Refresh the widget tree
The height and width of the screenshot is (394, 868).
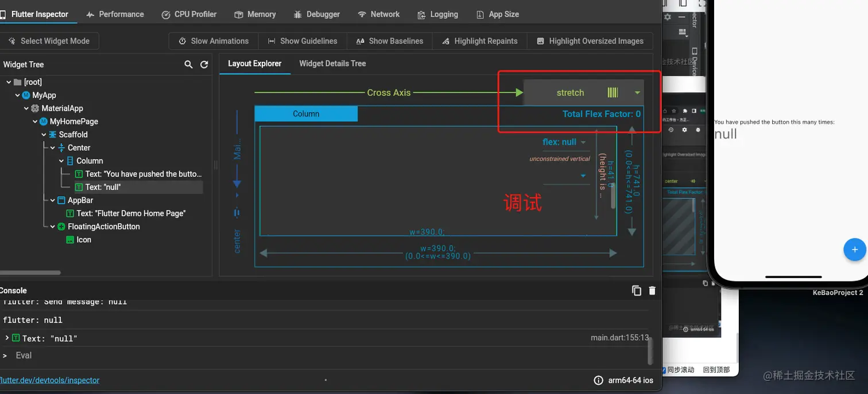pos(204,65)
